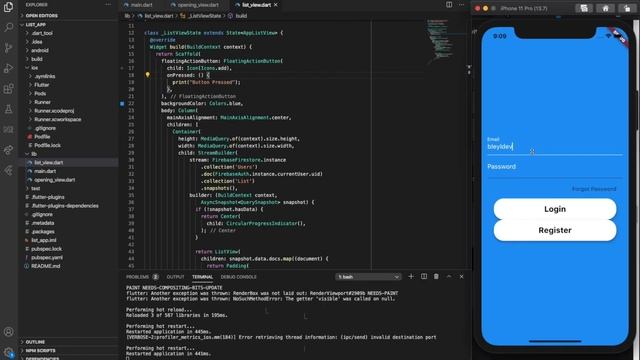The image size is (640, 360).
Task: Open opening_view.dart in the file tree
Action: point(55,180)
